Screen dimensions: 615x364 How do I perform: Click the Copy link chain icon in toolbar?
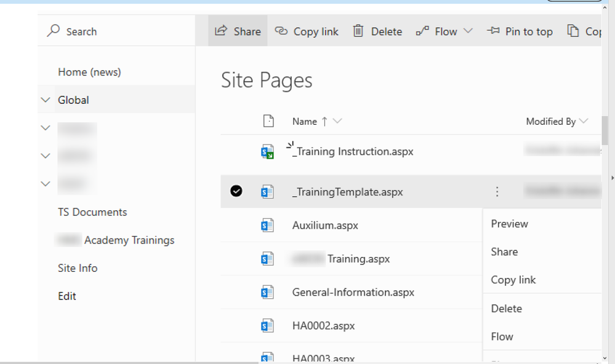pyautogui.click(x=281, y=31)
